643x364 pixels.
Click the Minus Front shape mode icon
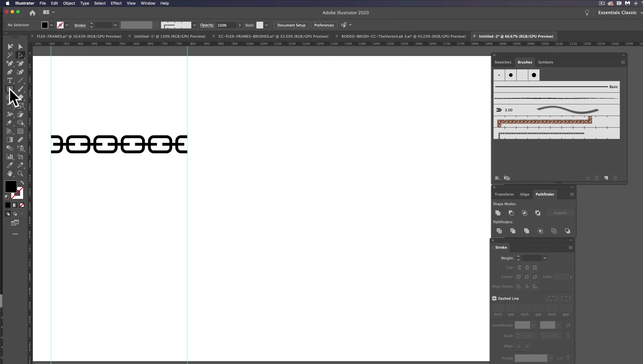coord(511,213)
